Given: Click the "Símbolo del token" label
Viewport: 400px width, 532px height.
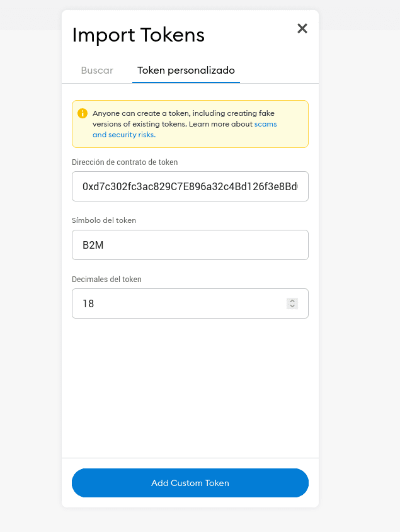Looking at the screenshot, I should (104, 220).
